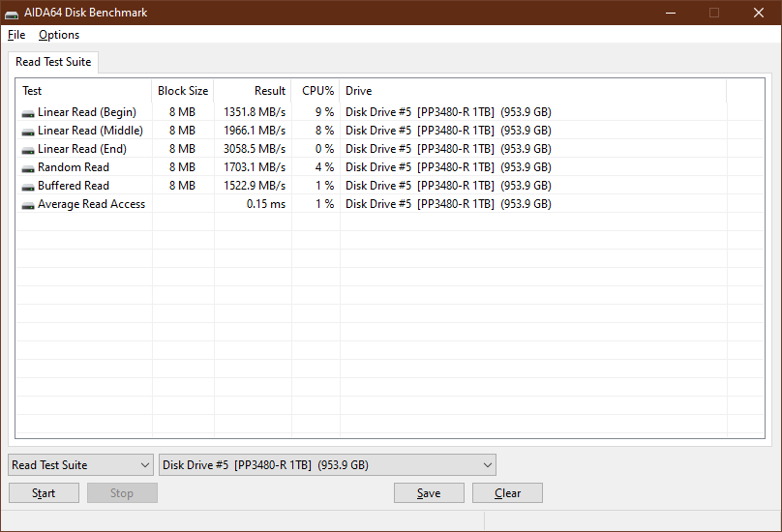The height and width of the screenshot is (532, 782).
Task: Sort by the Test column header
Action: (84, 91)
